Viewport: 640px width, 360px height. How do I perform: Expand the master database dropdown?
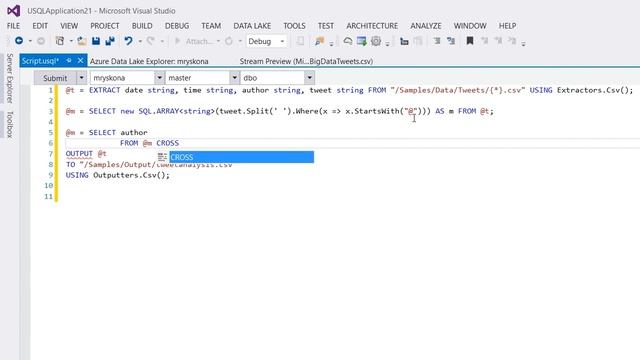(234, 78)
